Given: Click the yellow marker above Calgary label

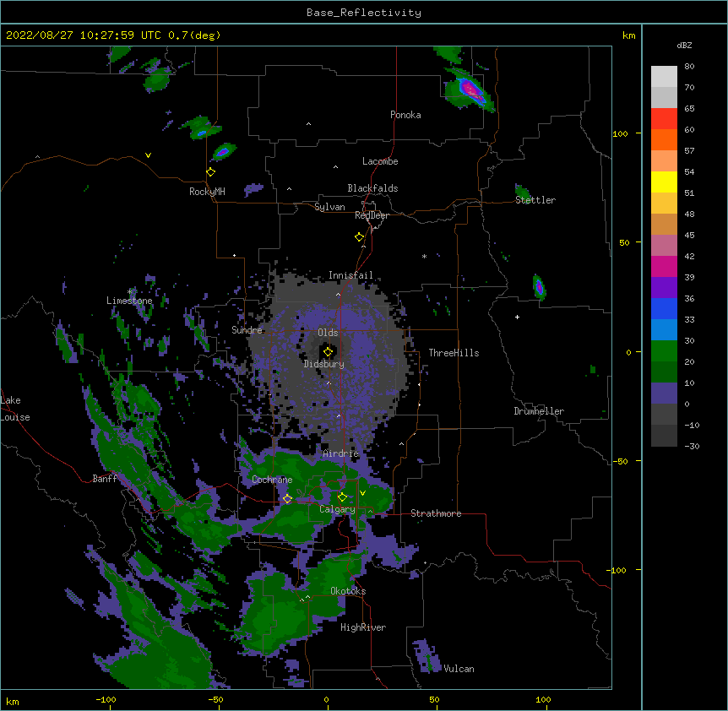Looking at the screenshot, I should (342, 497).
